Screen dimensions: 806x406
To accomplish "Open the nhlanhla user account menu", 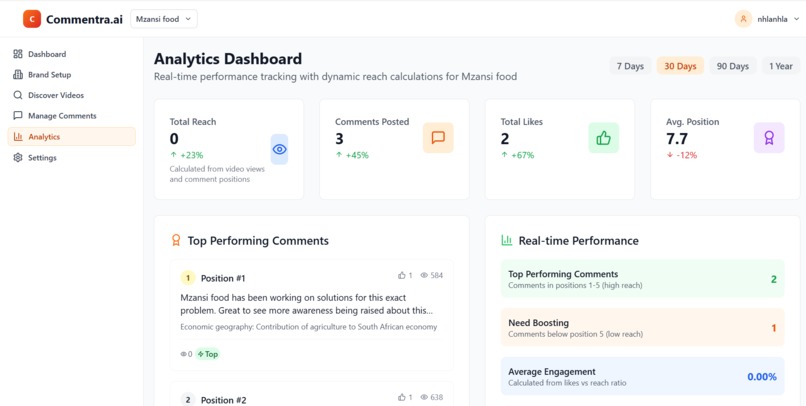I will pyautogui.click(x=767, y=19).
